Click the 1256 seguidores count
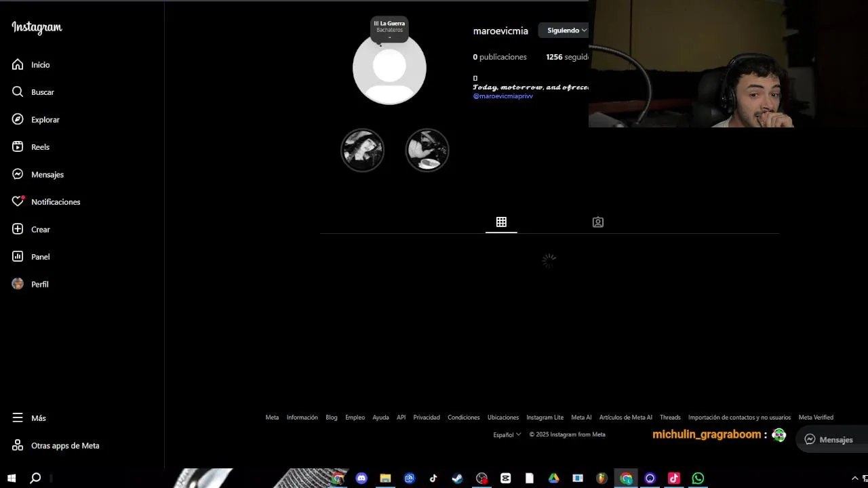The image size is (868, 488). click(567, 57)
